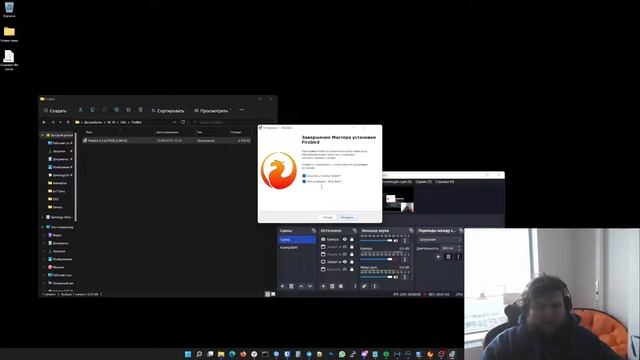
Task: Open Музыка under Этот компьютер in Explorer
Action: (58, 267)
